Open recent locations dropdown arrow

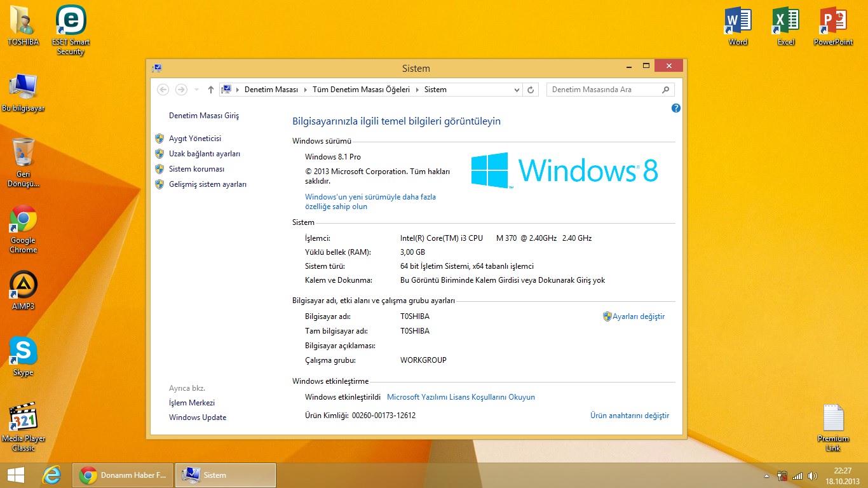point(196,90)
